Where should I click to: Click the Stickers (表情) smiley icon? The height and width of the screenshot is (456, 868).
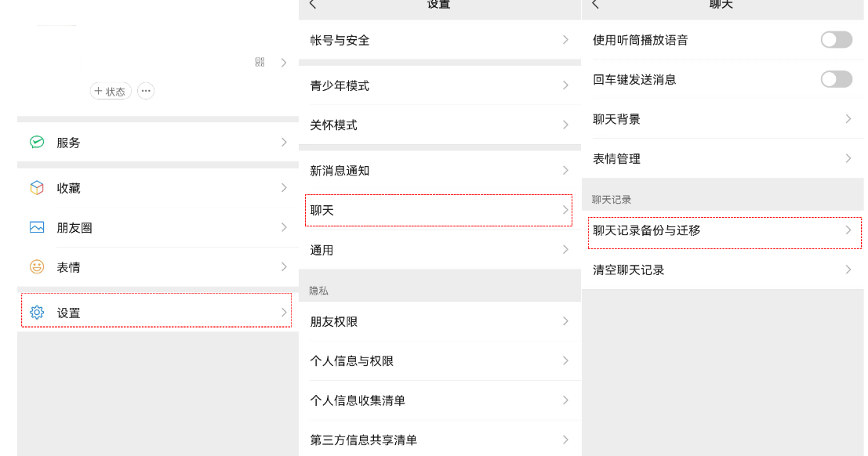[37, 267]
